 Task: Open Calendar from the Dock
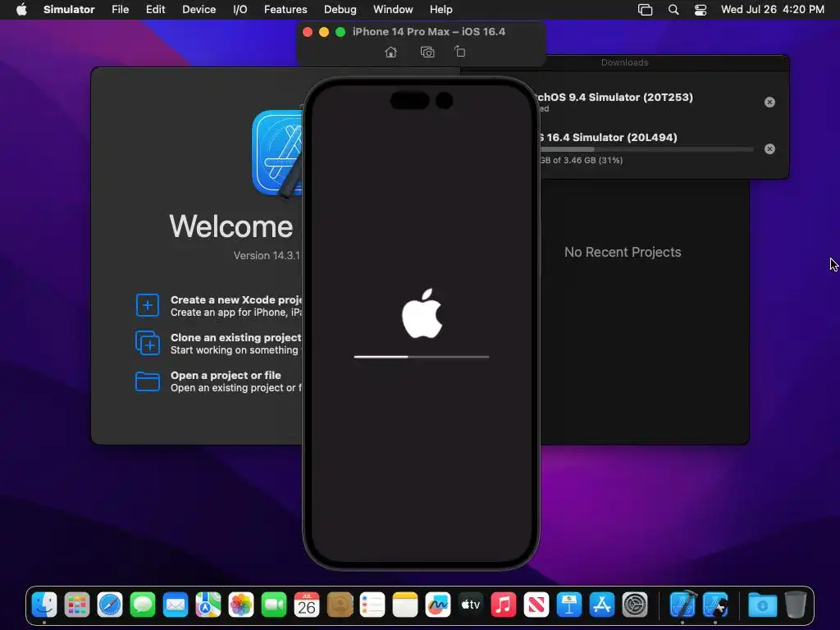point(307,605)
